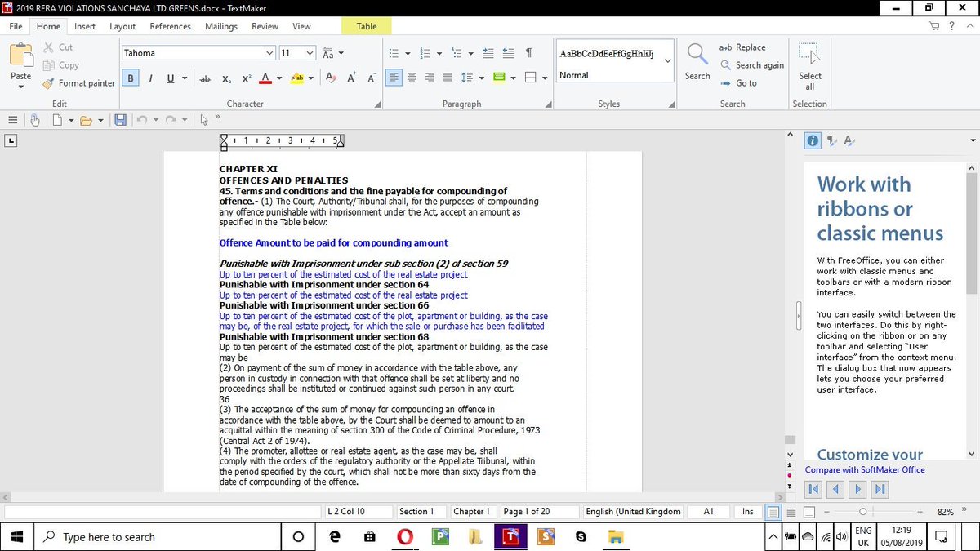This screenshot has height=551, width=980.
Task: Open the font size dropdown
Action: click(x=310, y=53)
